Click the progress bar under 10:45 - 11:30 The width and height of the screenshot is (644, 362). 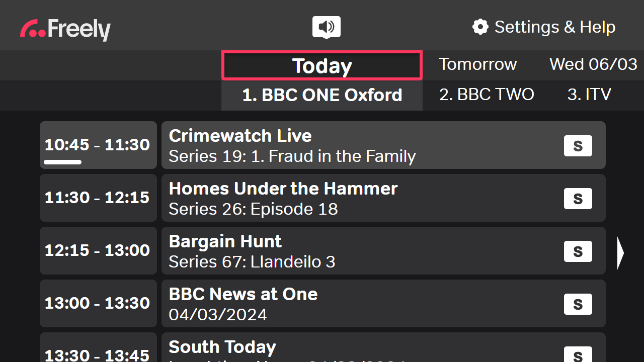63,162
